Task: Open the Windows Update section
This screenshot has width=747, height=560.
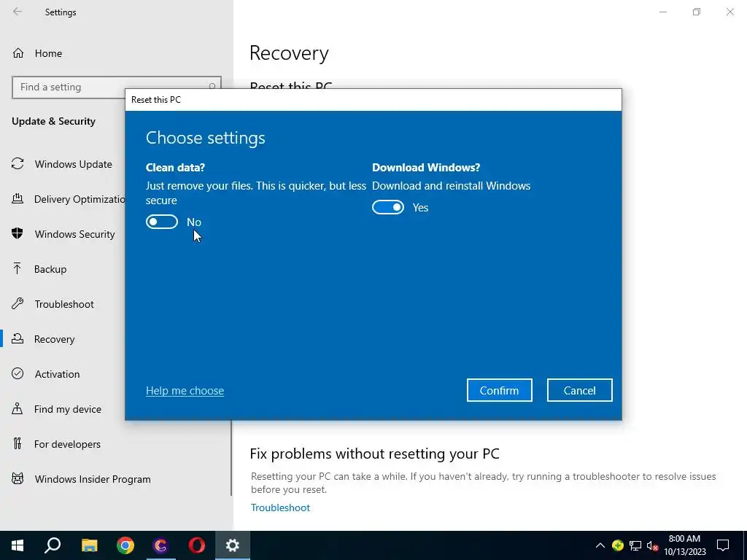Action: pos(74,164)
